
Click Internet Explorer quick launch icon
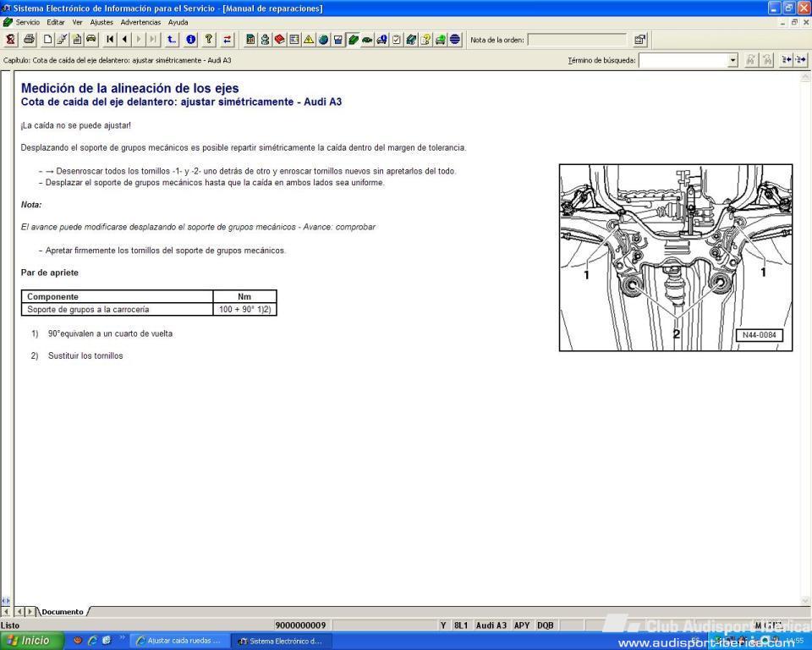point(93,641)
